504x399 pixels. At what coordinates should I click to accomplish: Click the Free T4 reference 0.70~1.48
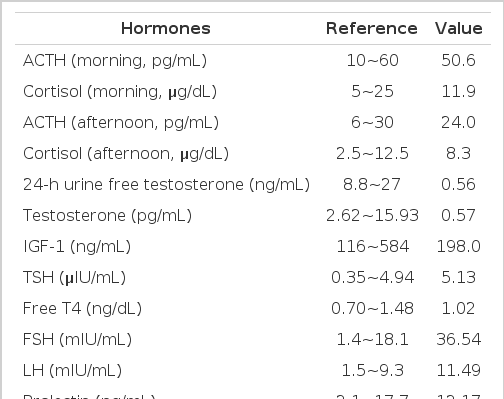click(372, 308)
